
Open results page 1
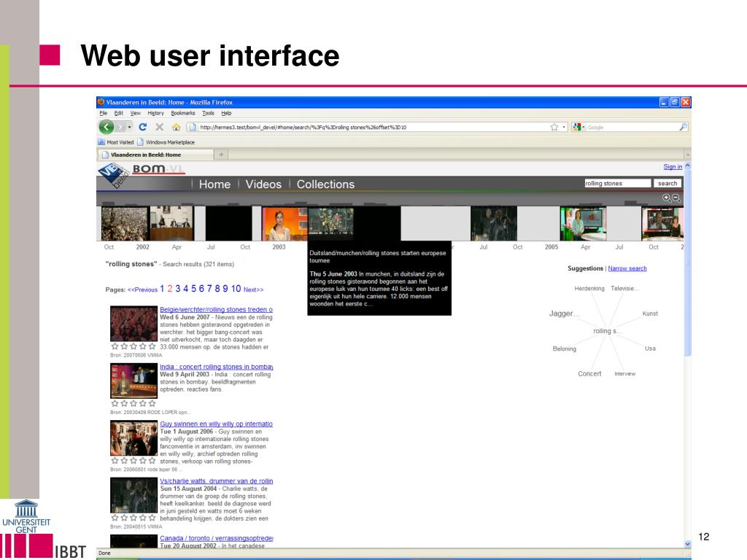pyautogui.click(x=162, y=289)
